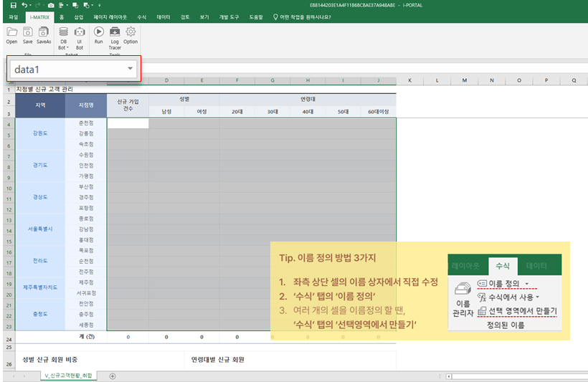The image size is (588, 382).
Task: Select the 춘천점 branch cell
Action: (x=85, y=123)
